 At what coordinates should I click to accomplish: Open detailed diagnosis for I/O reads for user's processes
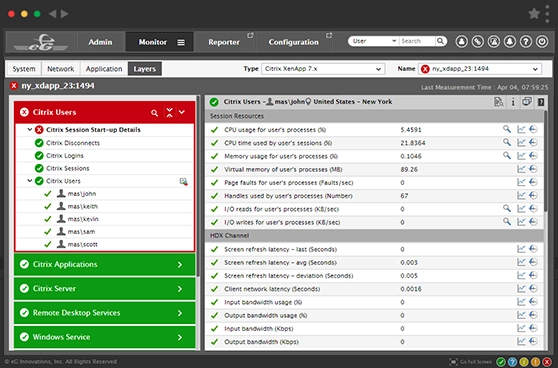pyautogui.click(x=507, y=208)
